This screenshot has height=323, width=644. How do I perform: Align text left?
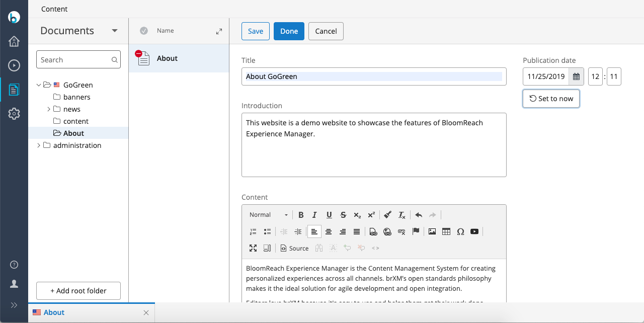pyautogui.click(x=314, y=231)
